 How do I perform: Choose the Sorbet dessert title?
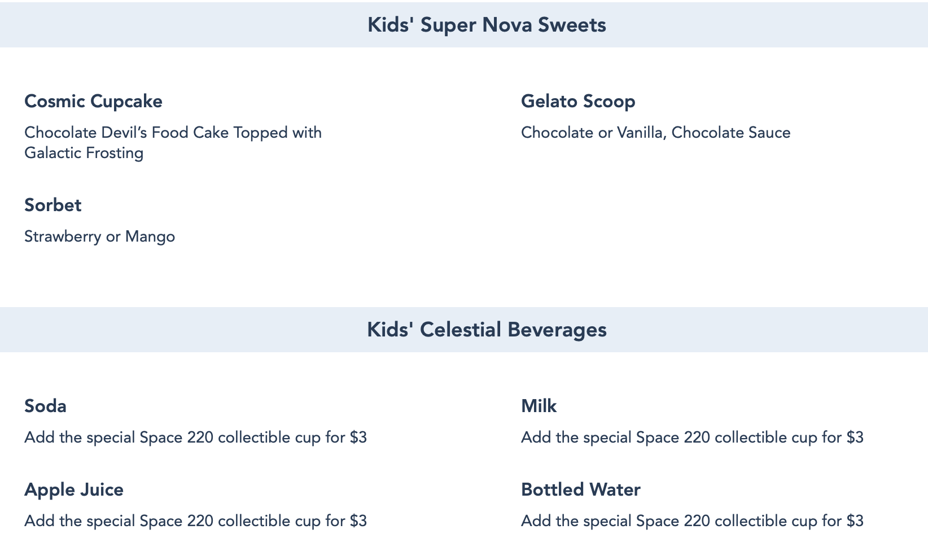pyautogui.click(x=53, y=205)
